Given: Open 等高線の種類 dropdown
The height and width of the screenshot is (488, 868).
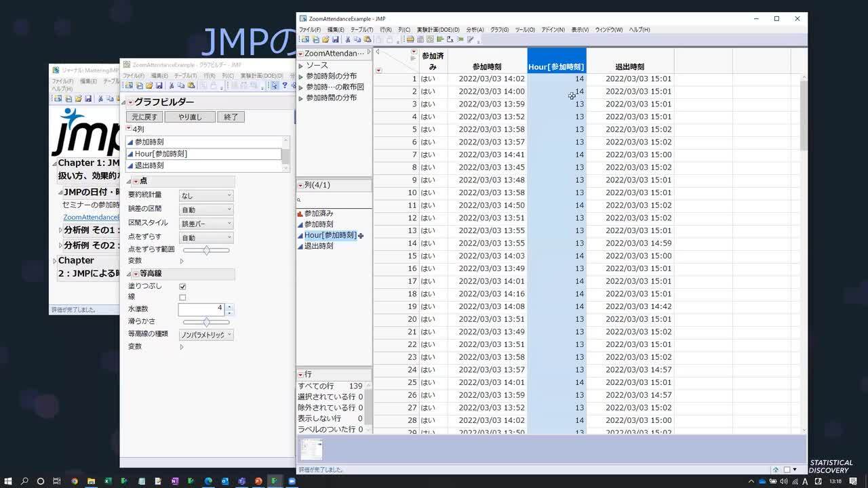Looking at the screenshot, I should click(206, 335).
